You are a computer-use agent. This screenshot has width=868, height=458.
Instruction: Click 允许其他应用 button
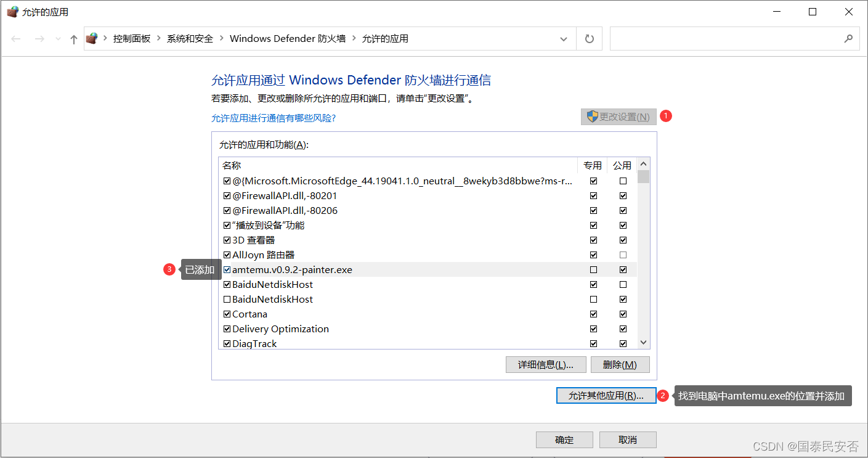point(606,396)
